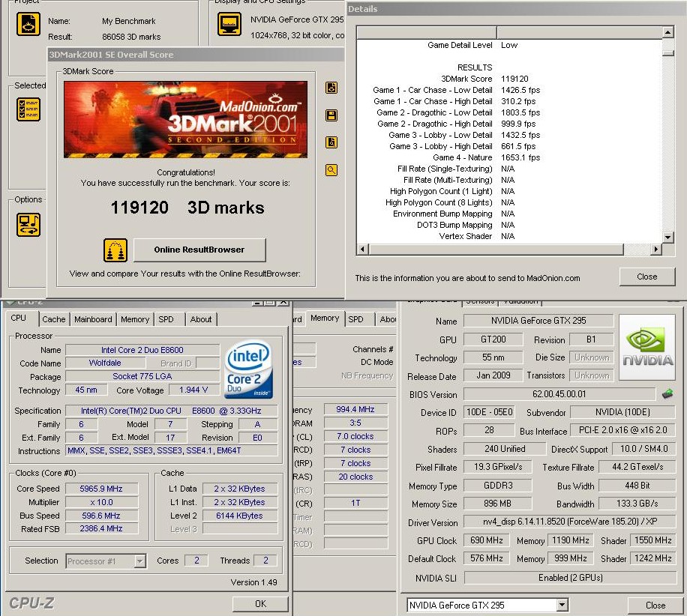
Task: Click the Bus Speed value 596.6 MHz
Action: click(x=102, y=516)
